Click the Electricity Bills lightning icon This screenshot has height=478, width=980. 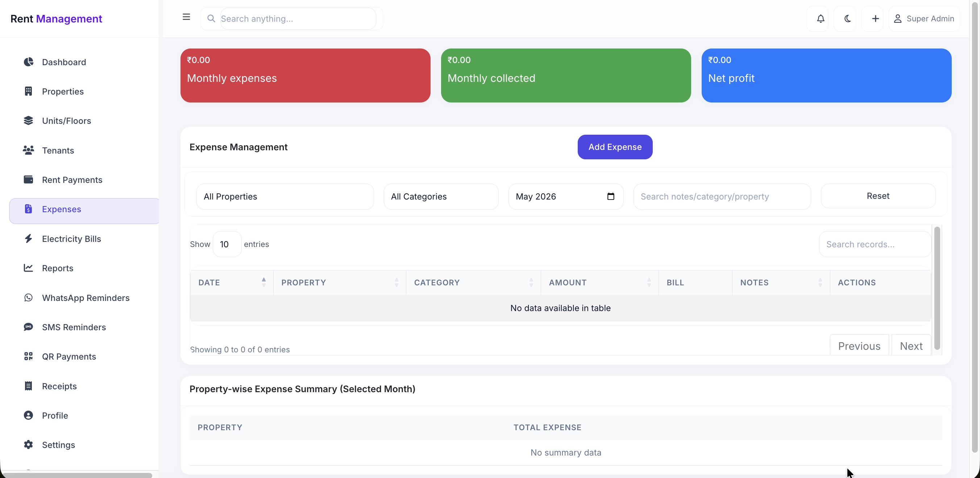click(x=29, y=238)
